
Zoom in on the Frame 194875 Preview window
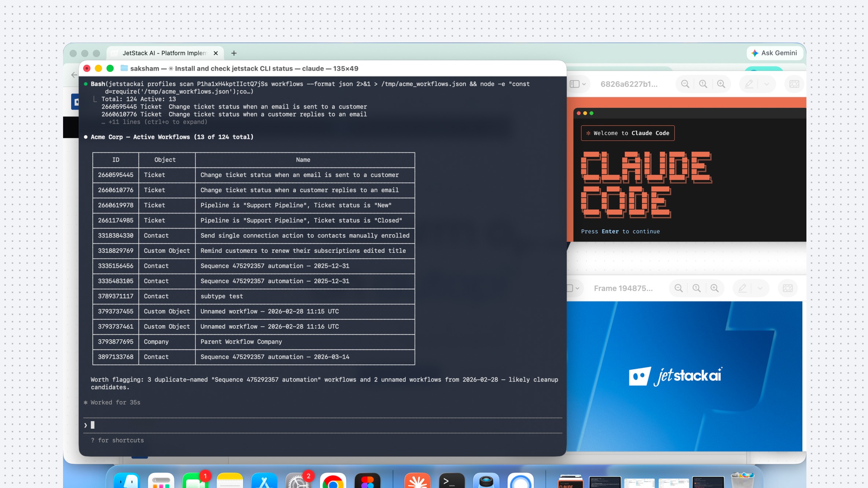(x=714, y=288)
